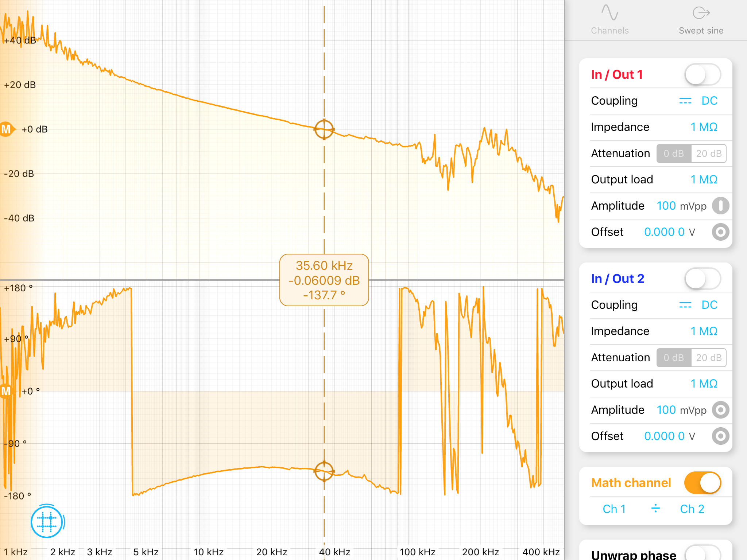Tap In / Out 1 amplitude knob icon
Screen dimensions: 747x560
point(720,206)
